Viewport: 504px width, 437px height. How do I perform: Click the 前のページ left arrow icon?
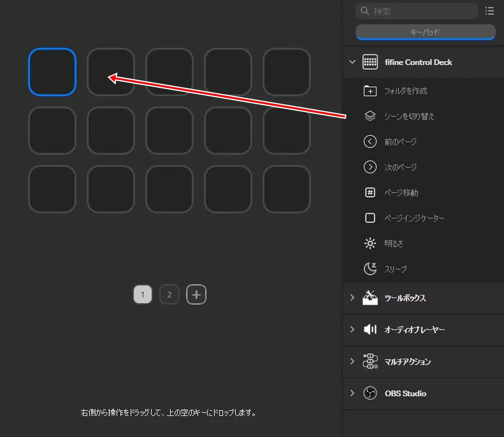(x=370, y=141)
